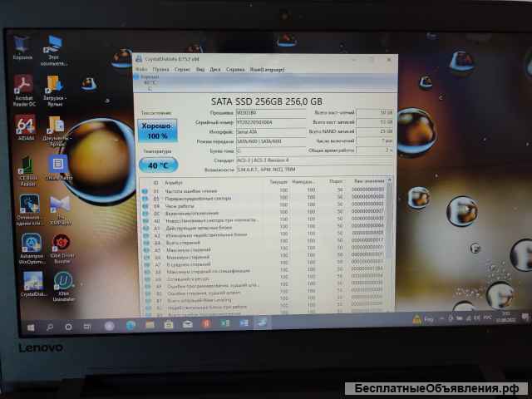Screen dimensions: 532x399
Task: Click the attribute list vertical scrollbar thumb
Action: click(390, 220)
